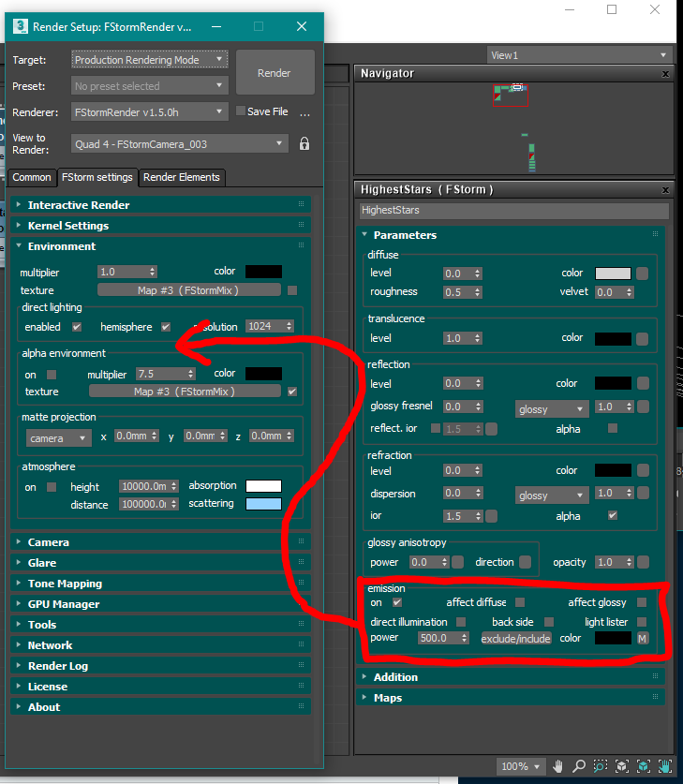Viewport: 683px width, 784px height.
Task: Click alpha environment texture Map #3 button
Action: point(185,392)
